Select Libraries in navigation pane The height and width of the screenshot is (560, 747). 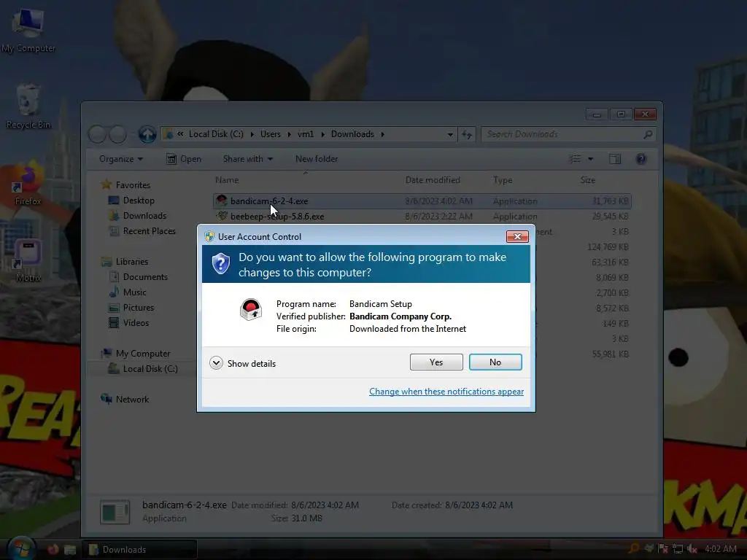(x=132, y=262)
